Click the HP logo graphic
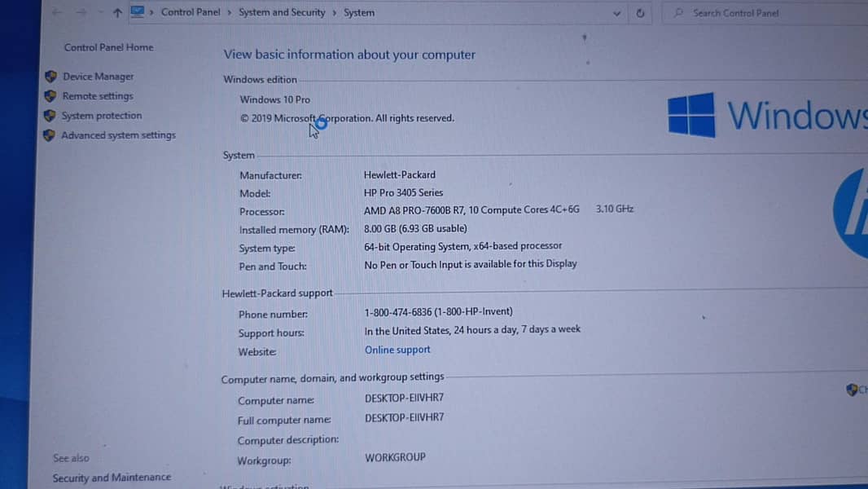Image resolution: width=868 pixels, height=489 pixels. pyautogui.click(x=851, y=214)
